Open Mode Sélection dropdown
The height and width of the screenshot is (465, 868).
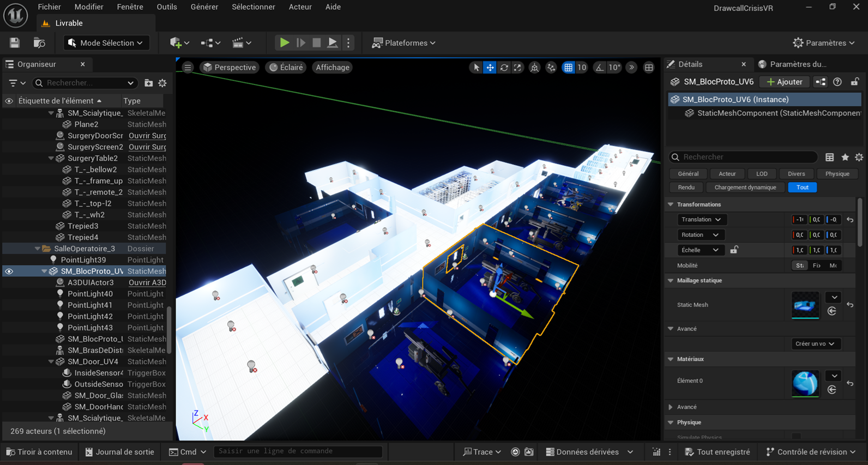[x=106, y=43]
